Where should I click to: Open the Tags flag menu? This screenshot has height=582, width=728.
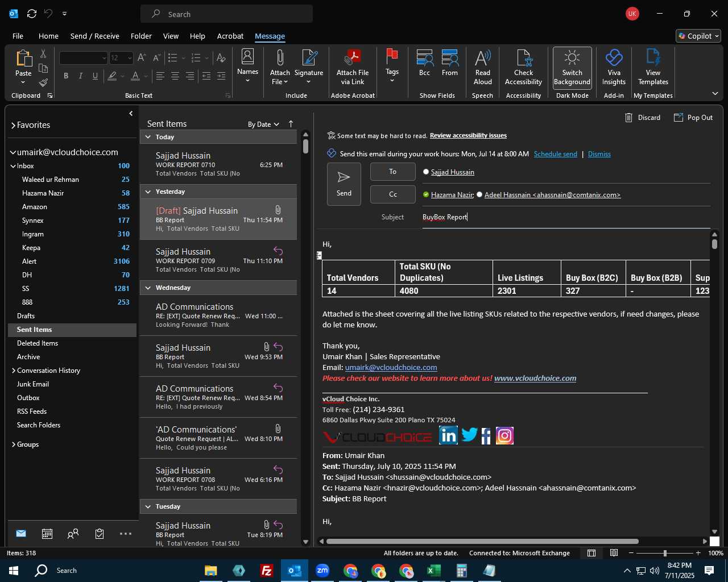[x=392, y=66]
